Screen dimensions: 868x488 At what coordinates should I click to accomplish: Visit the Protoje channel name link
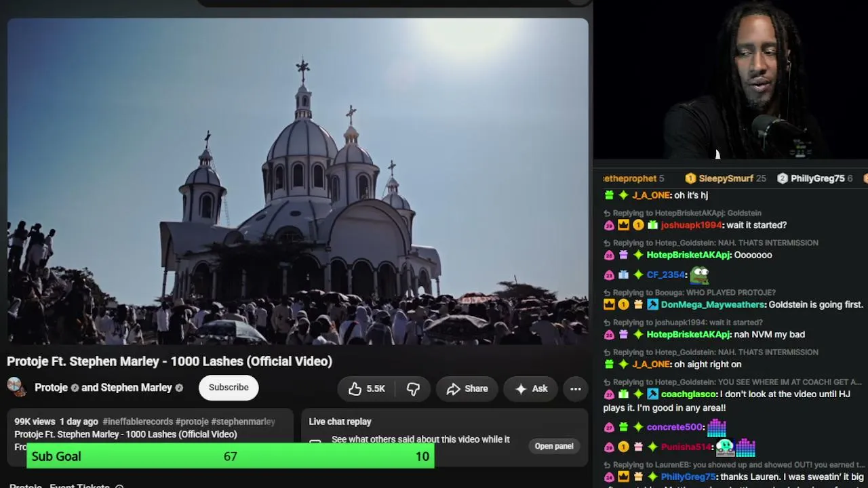coord(51,388)
